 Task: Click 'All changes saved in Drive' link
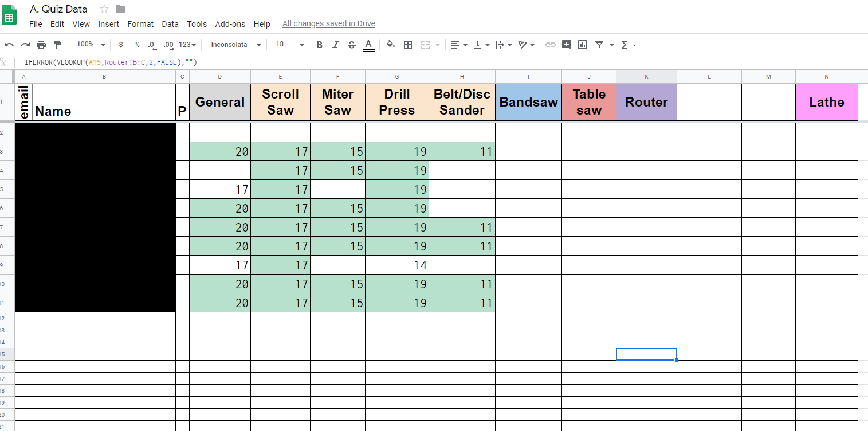(329, 24)
